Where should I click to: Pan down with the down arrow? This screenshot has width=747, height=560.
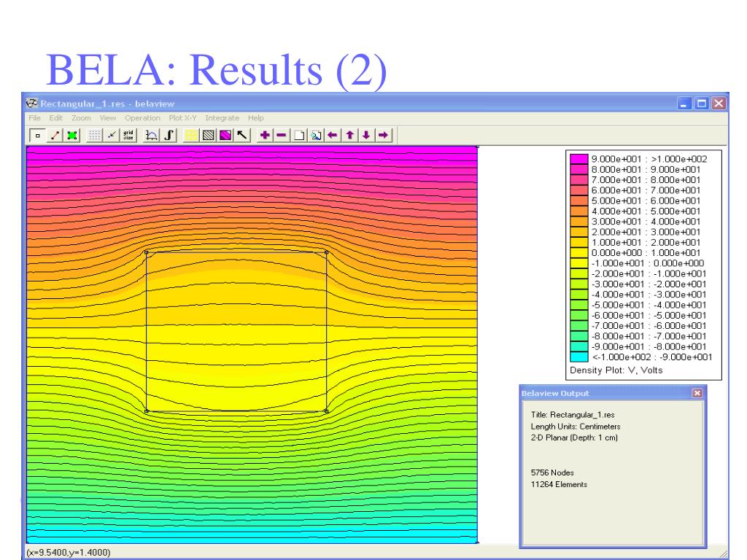pyautogui.click(x=366, y=136)
